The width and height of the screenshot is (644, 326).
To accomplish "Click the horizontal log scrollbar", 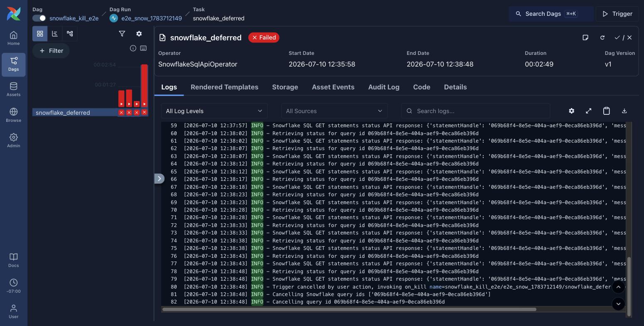I will [x=349, y=309].
